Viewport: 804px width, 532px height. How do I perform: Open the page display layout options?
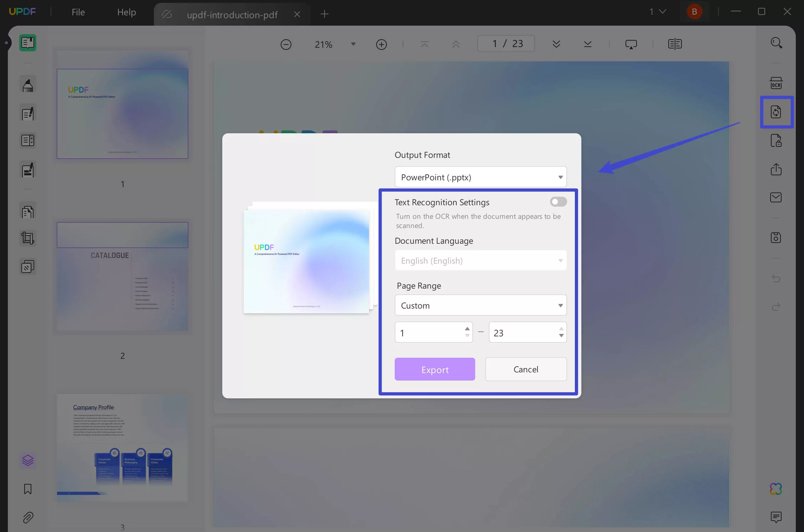[675, 44]
